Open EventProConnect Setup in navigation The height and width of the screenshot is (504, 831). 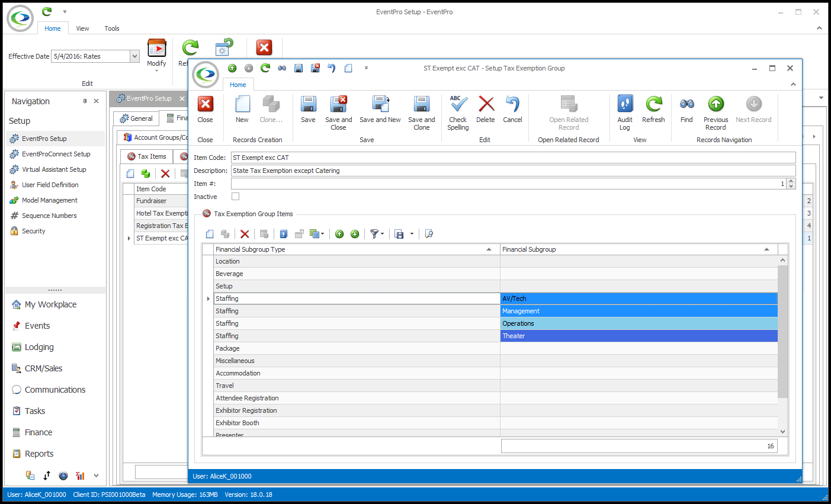pos(56,154)
